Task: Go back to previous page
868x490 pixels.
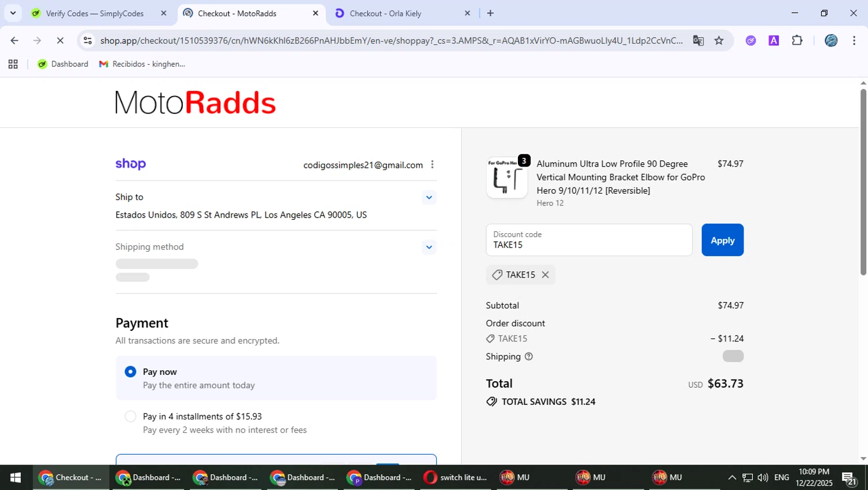Action: coord(14,40)
